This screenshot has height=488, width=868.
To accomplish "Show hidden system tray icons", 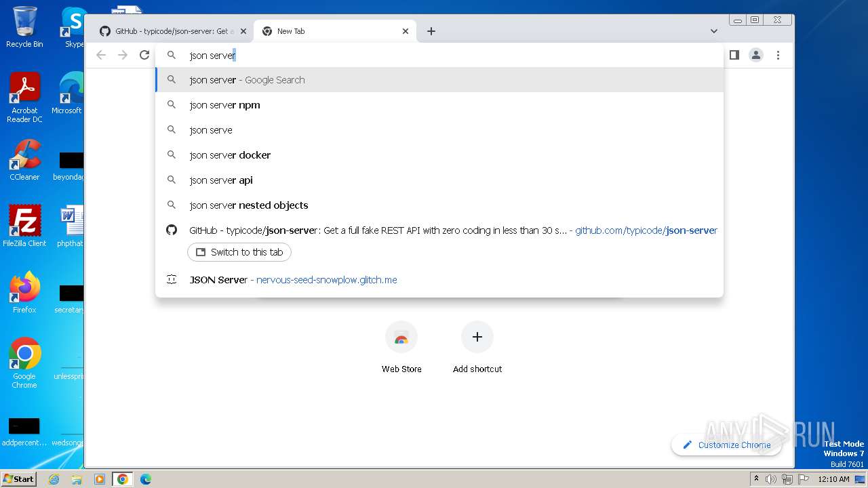I will (756, 479).
